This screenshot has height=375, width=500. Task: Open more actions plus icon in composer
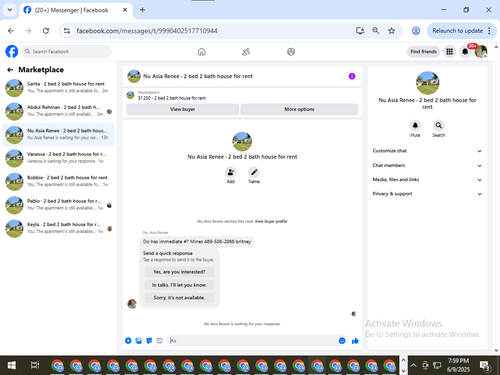click(128, 341)
